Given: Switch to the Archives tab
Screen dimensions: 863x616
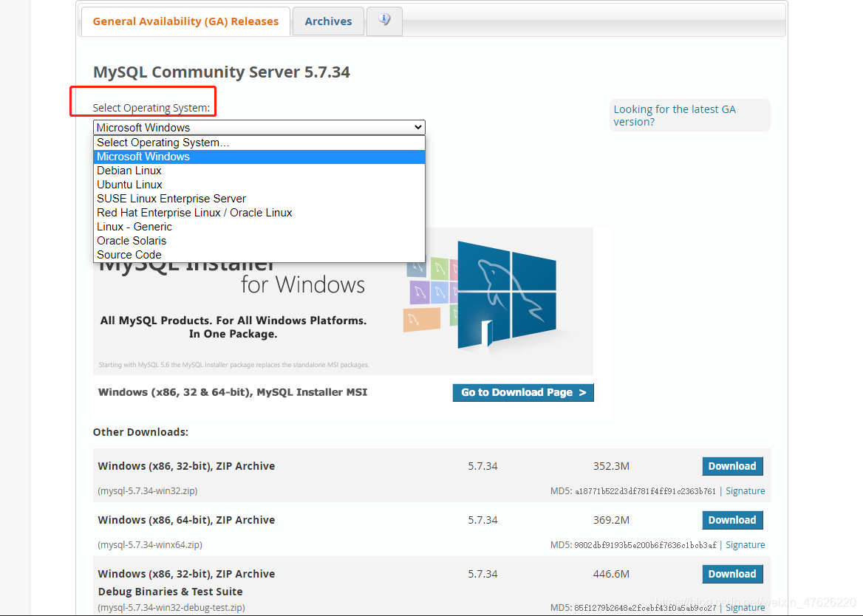Looking at the screenshot, I should point(328,21).
